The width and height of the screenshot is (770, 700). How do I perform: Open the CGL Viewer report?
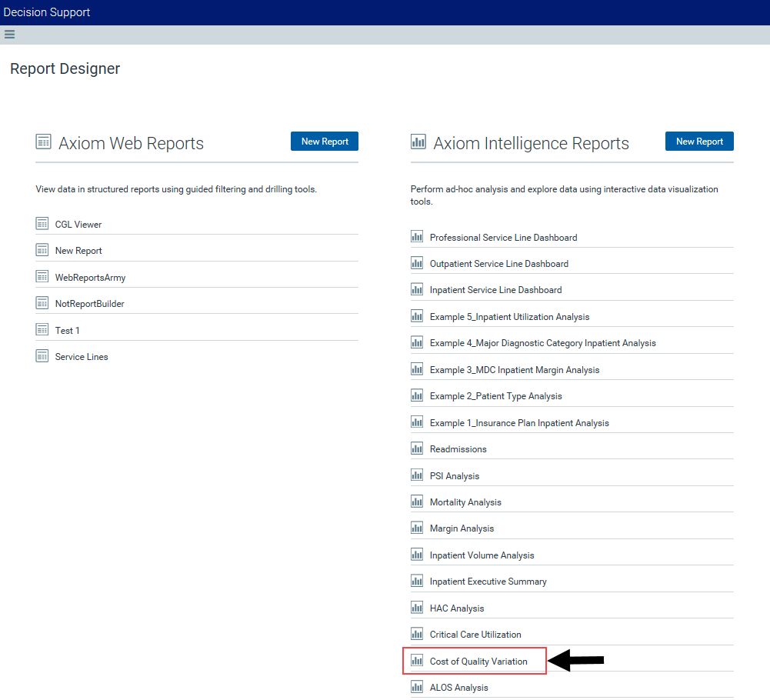coord(78,225)
